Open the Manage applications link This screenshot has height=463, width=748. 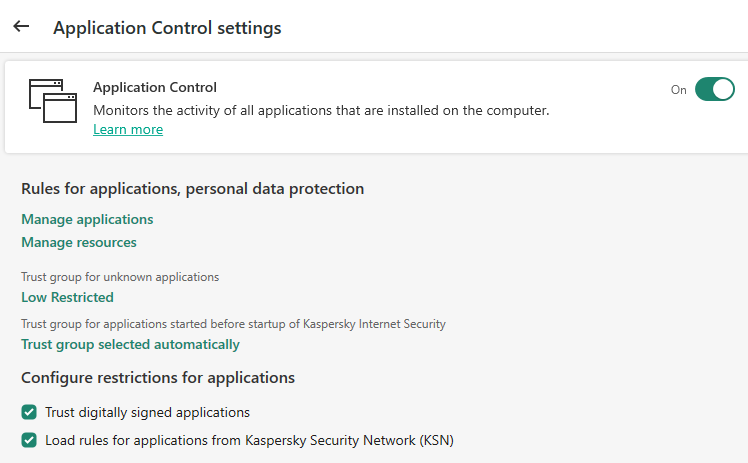87,219
